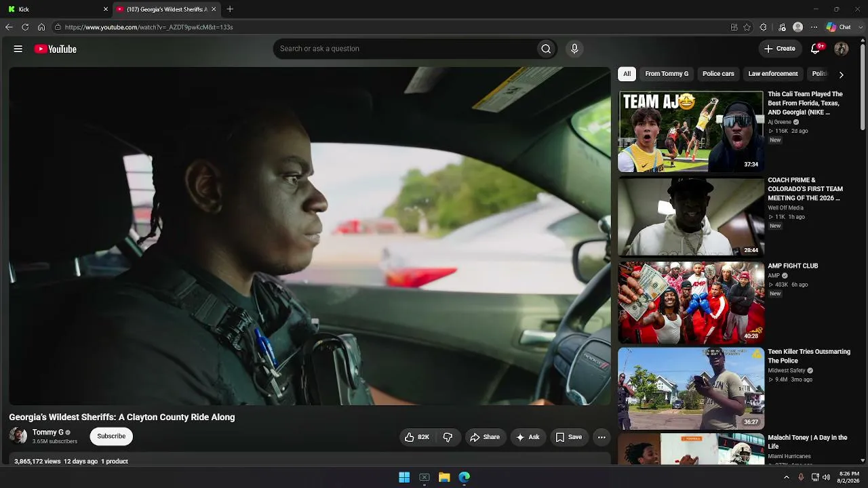The image size is (868, 488).
Task: Filter recommendations by Police cars
Action: pyautogui.click(x=718, y=74)
